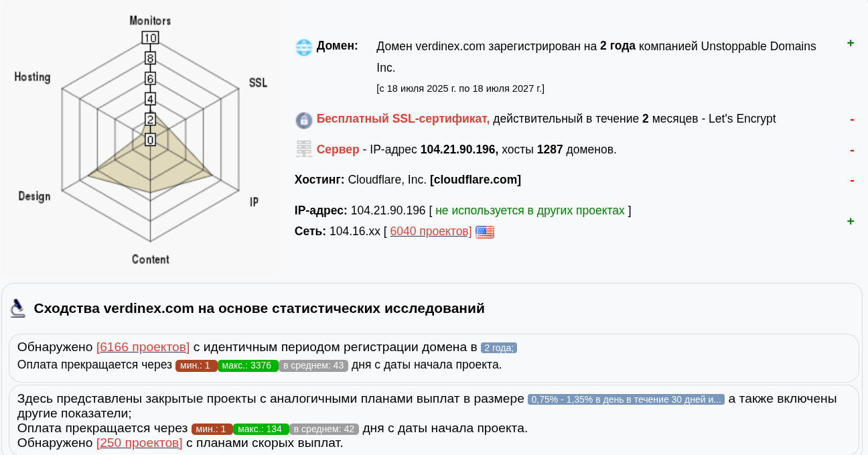This screenshot has height=455, width=868.
Task: Click the [cloudflare.com] text
Action: [476, 180]
